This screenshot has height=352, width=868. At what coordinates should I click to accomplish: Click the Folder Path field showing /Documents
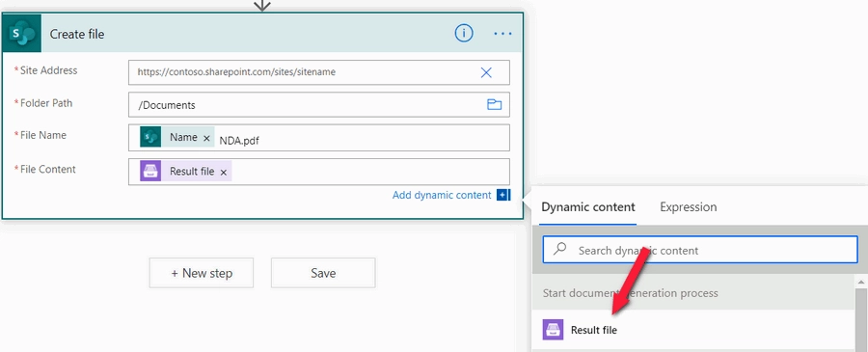319,104
